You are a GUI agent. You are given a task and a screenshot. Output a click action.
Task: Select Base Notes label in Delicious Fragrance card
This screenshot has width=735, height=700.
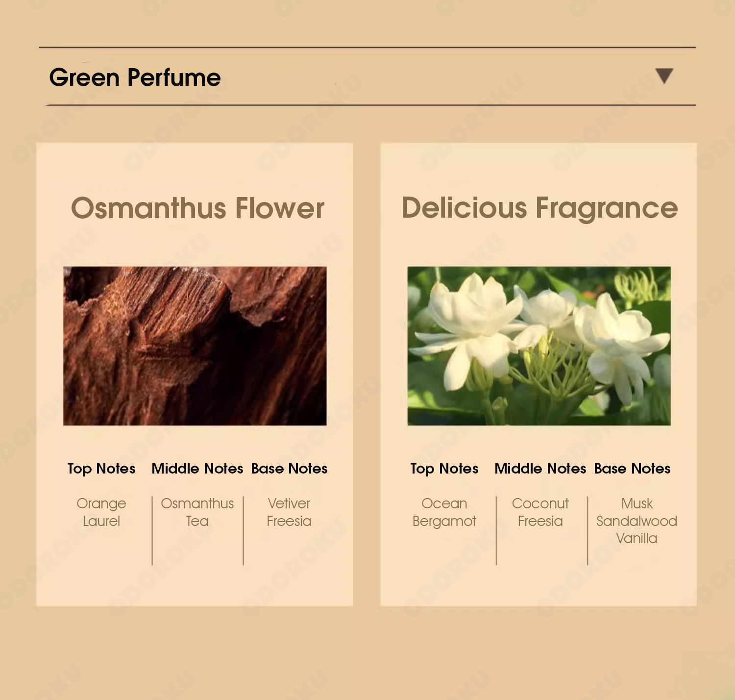[632, 469]
